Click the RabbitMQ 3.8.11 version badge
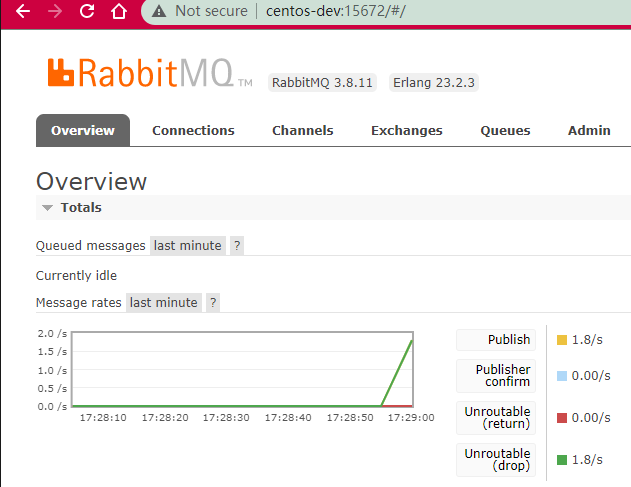This screenshot has width=631, height=487. point(322,83)
